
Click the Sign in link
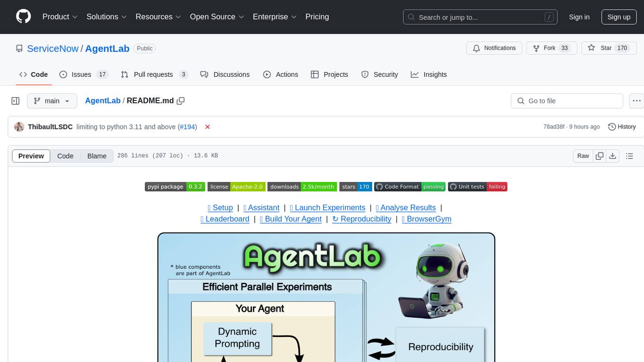coord(579,17)
